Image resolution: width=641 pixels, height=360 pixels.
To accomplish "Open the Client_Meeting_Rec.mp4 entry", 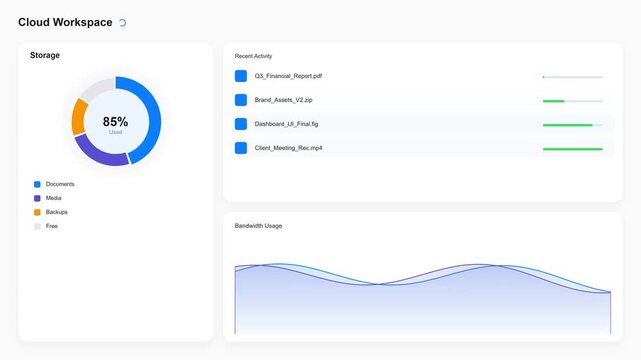I will click(x=423, y=148).
